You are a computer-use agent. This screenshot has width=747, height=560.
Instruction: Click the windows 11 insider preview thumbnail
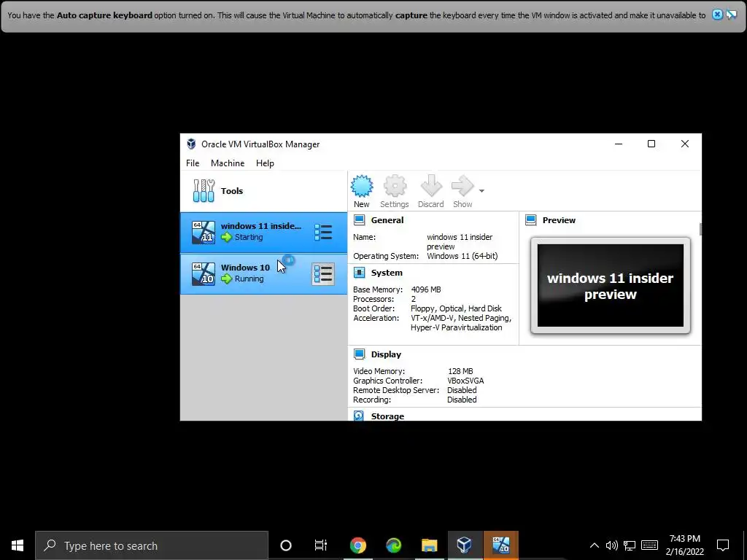[611, 286]
